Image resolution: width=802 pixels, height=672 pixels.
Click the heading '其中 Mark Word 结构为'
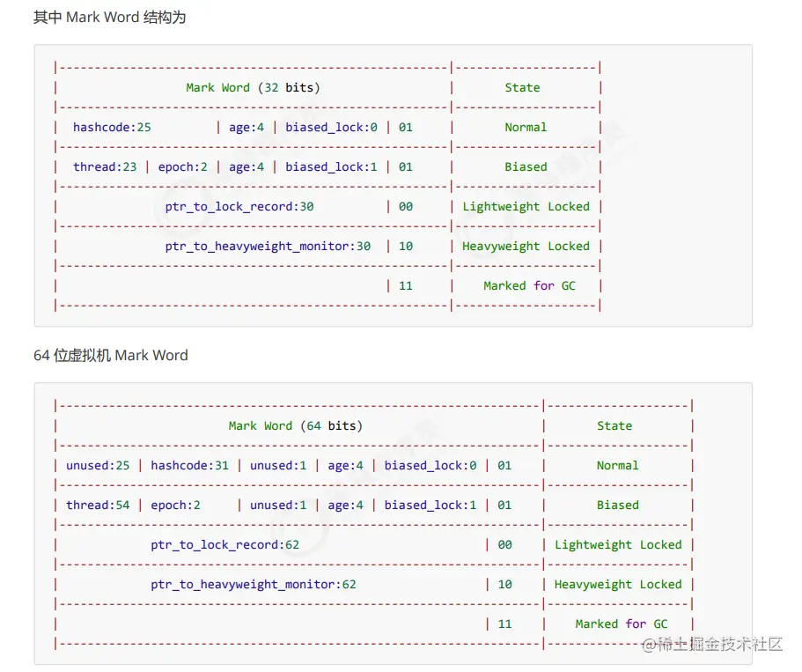click(x=109, y=18)
